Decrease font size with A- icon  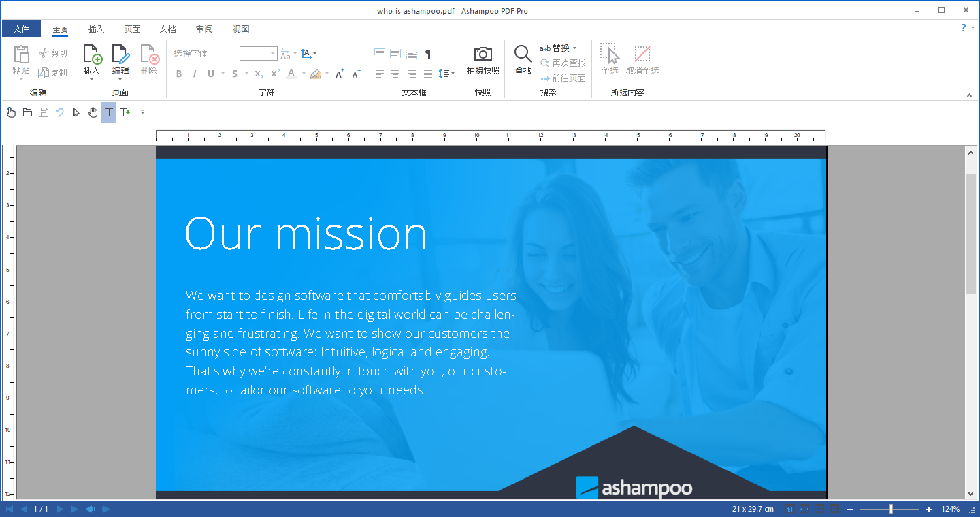[x=355, y=74]
